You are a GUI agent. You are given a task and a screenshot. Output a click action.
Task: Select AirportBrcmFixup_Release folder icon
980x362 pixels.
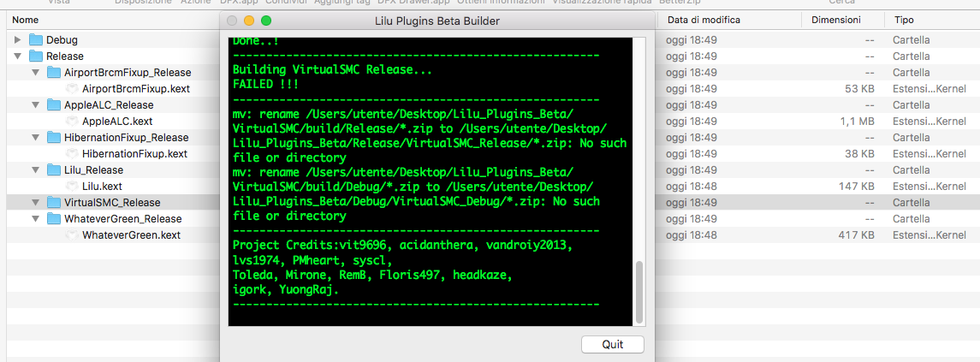[54, 73]
